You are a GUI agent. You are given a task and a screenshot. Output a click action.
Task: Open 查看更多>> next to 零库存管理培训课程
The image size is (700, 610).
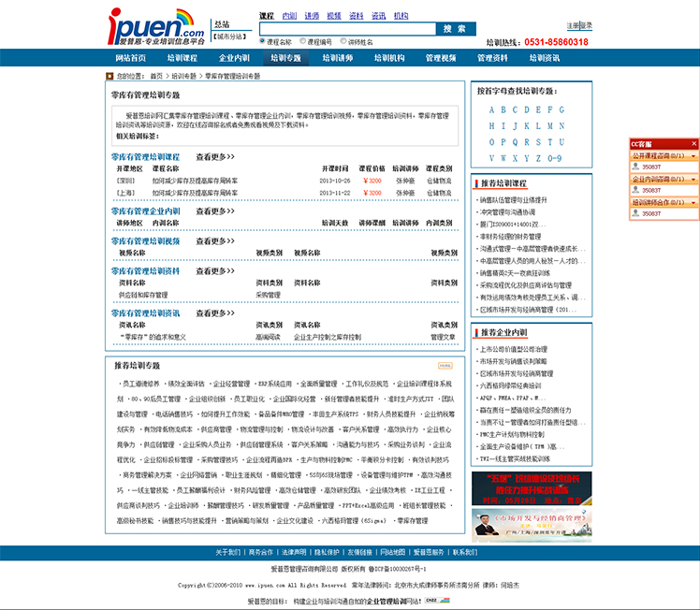pos(215,157)
